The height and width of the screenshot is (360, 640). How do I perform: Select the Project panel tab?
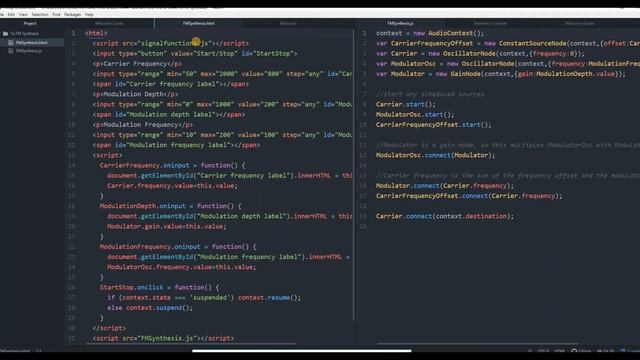click(30, 23)
